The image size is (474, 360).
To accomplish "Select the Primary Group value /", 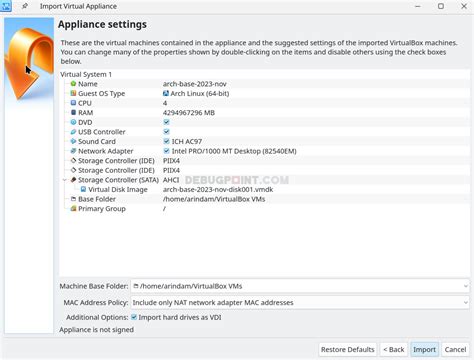I will pyautogui.click(x=164, y=209).
